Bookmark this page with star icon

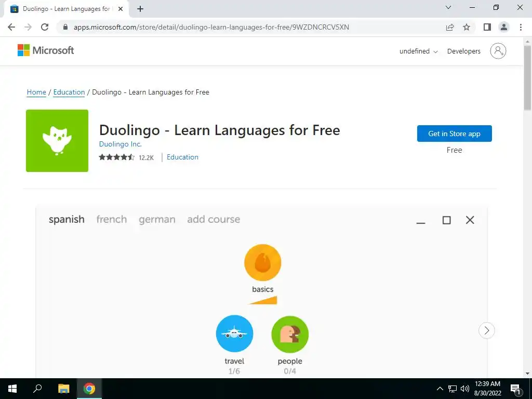coord(467,27)
